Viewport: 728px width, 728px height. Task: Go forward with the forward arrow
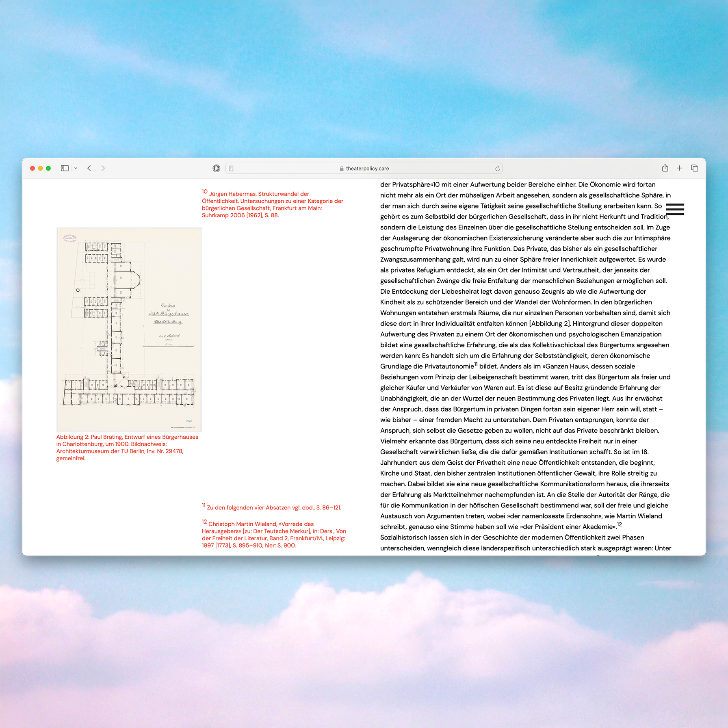(103, 168)
